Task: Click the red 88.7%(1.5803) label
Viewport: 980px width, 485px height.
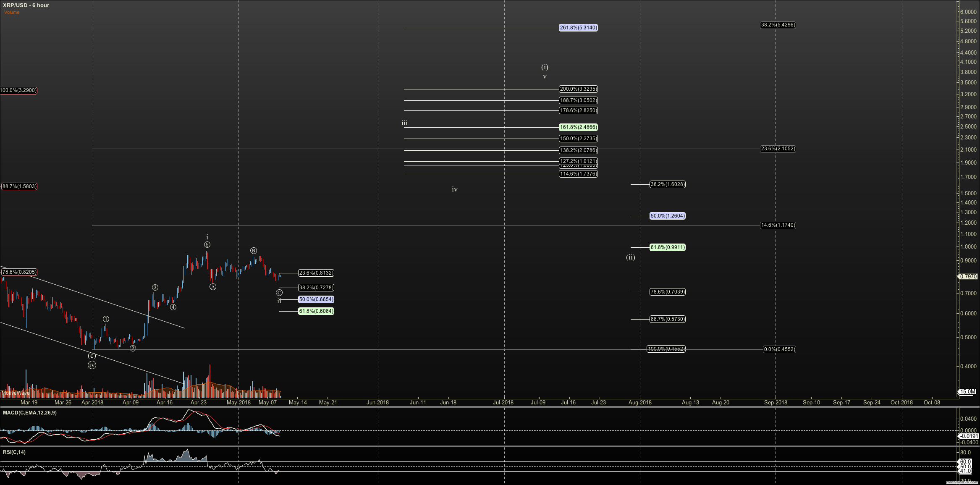Action: pos(19,186)
